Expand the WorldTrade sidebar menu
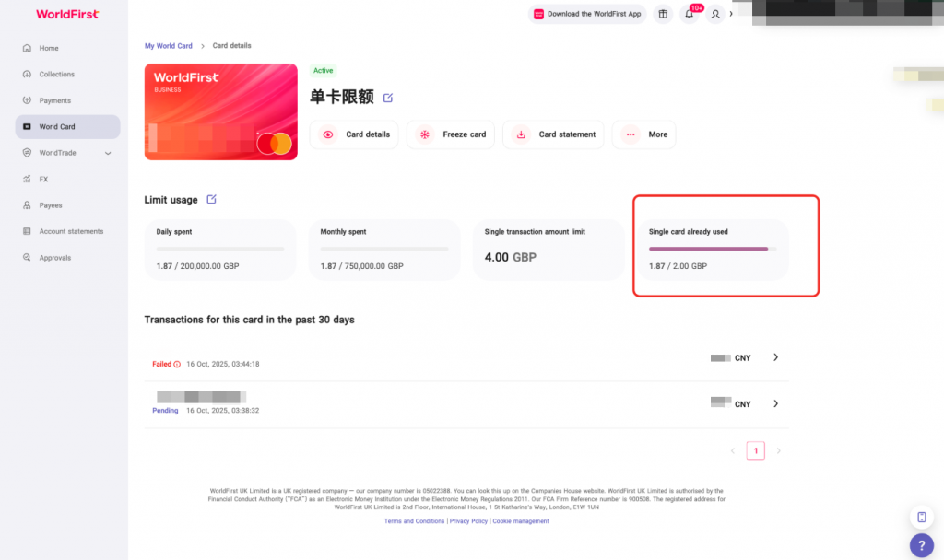Screen dimensions: 944x560 click(108, 153)
